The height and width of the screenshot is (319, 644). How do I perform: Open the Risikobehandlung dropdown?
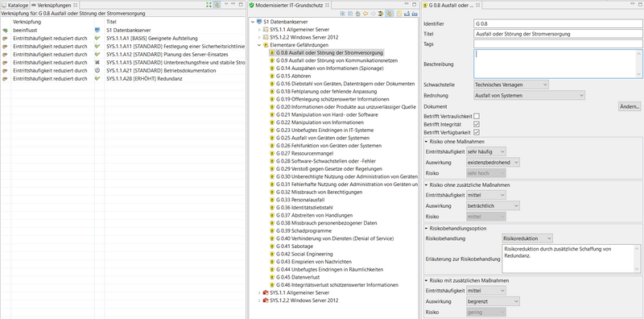point(527,238)
